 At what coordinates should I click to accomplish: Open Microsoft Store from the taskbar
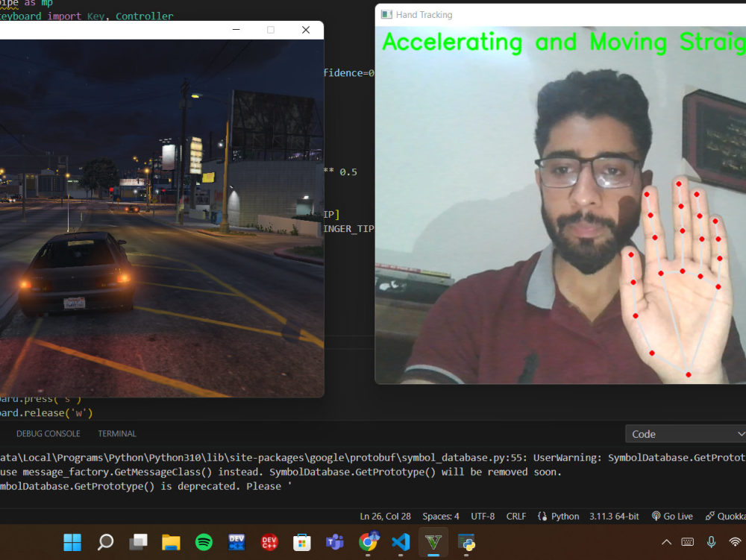(x=301, y=542)
